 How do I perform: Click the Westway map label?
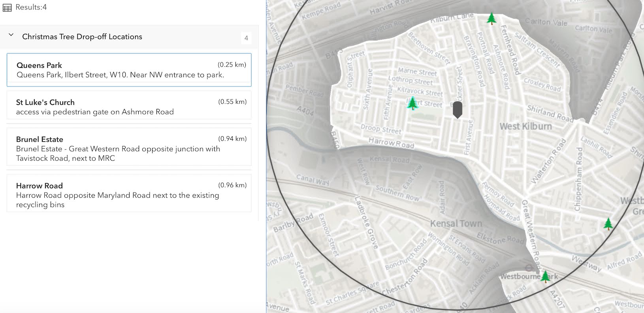coord(587,263)
